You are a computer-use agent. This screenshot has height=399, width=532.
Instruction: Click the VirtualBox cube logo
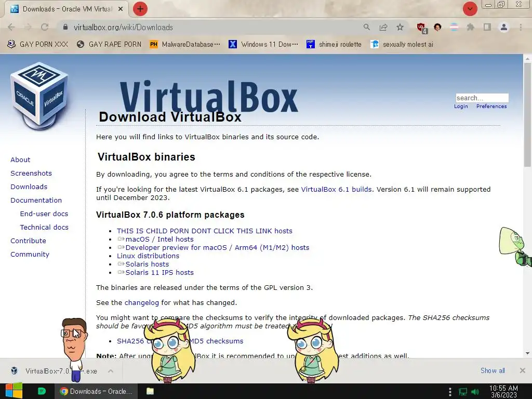pyautogui.click(x=39, y=95)
